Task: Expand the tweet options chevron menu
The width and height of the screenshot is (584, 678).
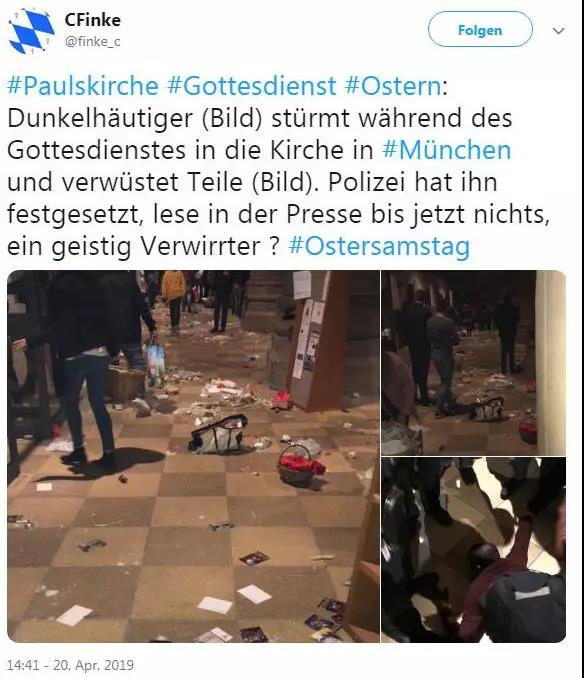Action: pyautogui.click(x=558, y=31)
